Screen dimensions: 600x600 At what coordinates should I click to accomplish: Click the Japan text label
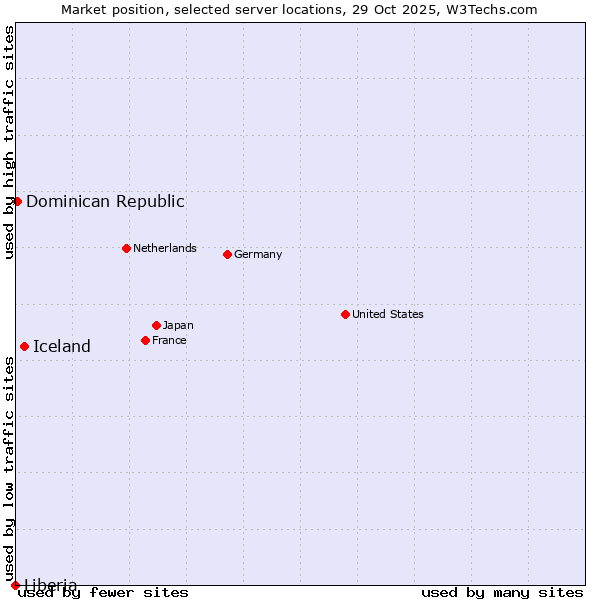coord(178,325)
